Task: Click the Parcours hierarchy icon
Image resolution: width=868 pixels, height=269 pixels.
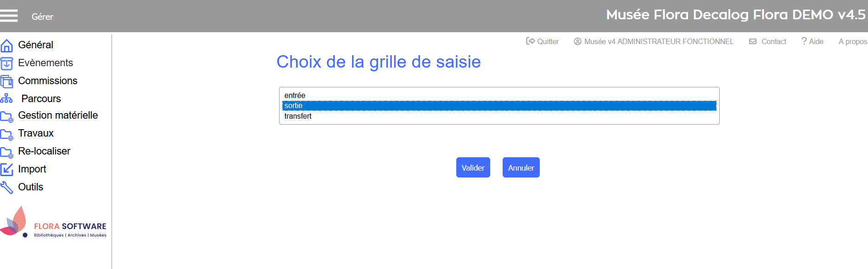Action: [6, 98]
